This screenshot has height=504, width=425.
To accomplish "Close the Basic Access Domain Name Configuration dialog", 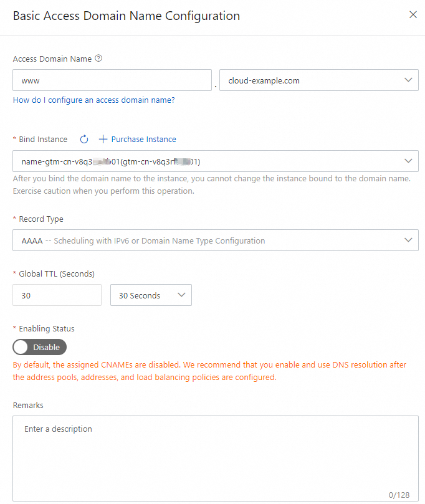I will click(x=413, y=14).
